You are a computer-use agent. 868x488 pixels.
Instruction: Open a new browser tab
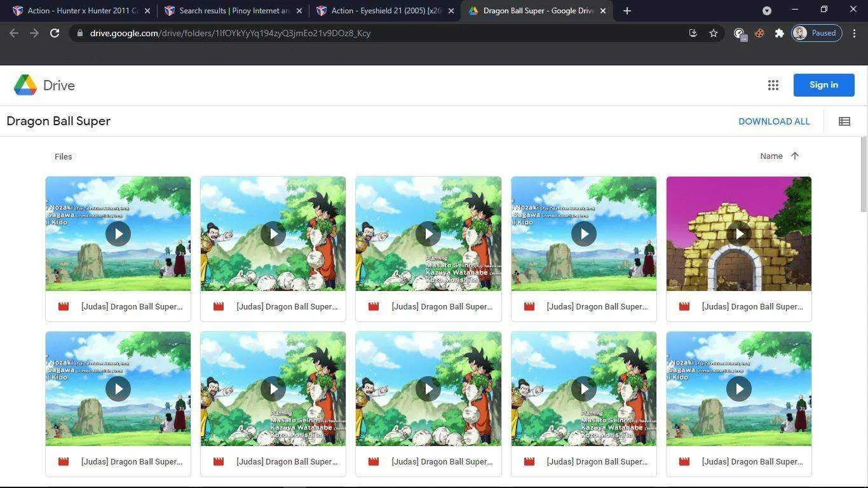(x=627, y=11)
